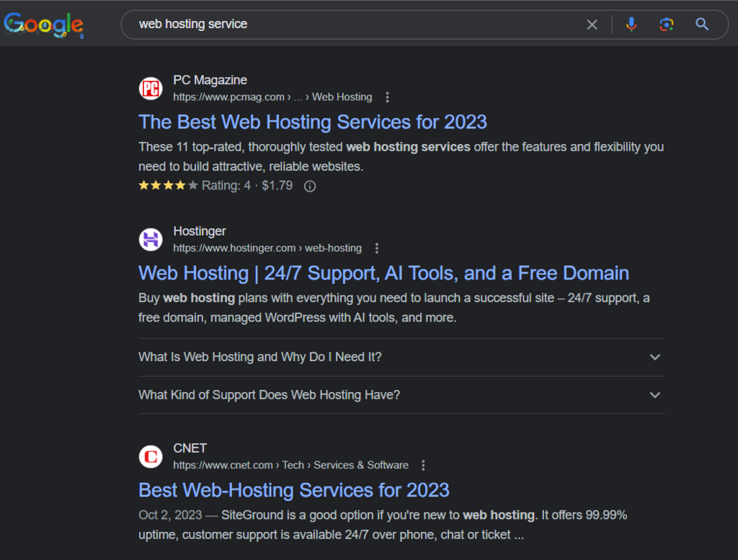738x560 pixels.
Task: Click the Google logo
Action: point(44,25)
